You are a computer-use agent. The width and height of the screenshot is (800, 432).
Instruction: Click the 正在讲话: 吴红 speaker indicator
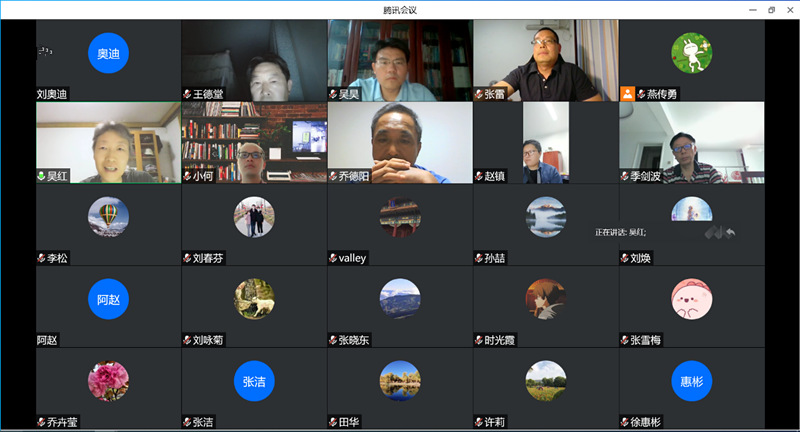tap(621, 232)
